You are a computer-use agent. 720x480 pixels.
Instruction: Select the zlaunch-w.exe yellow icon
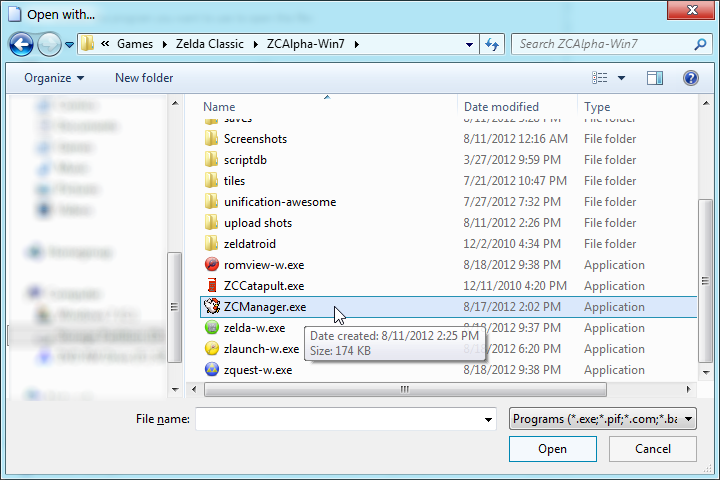coord(212,349)
